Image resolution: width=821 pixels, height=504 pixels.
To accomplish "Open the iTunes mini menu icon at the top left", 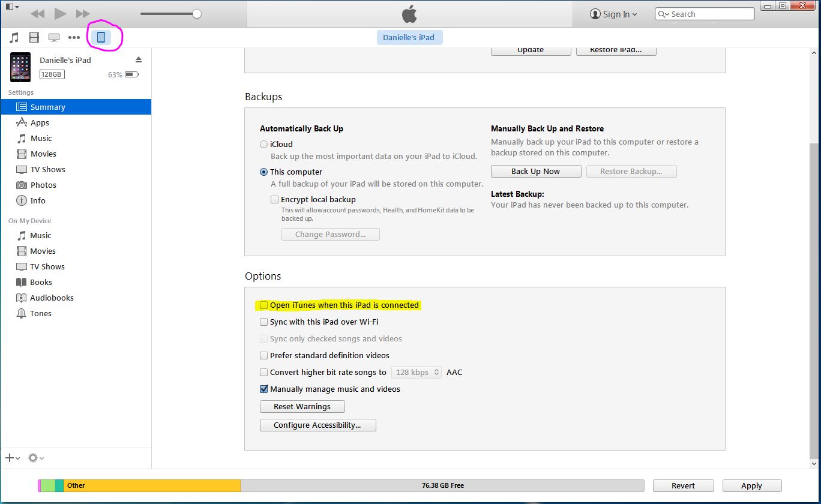I will [x=12, y=7].
